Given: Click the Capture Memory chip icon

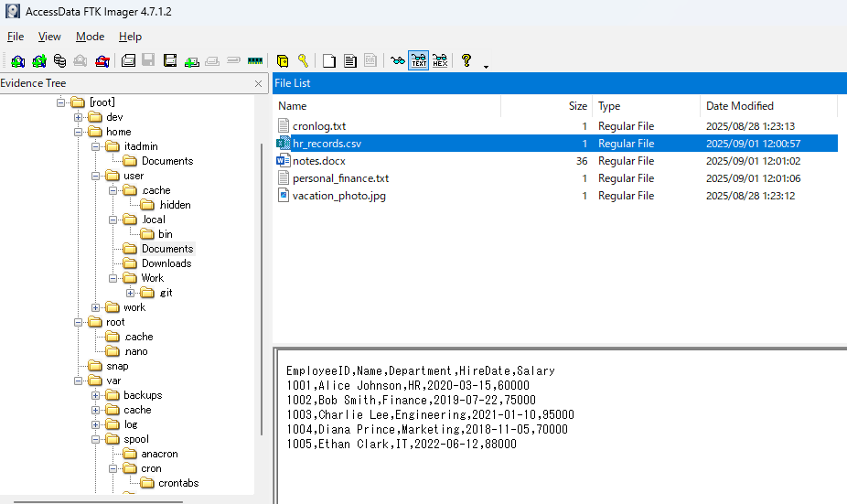Looking at the screenshot, I should tap(255, 61).
